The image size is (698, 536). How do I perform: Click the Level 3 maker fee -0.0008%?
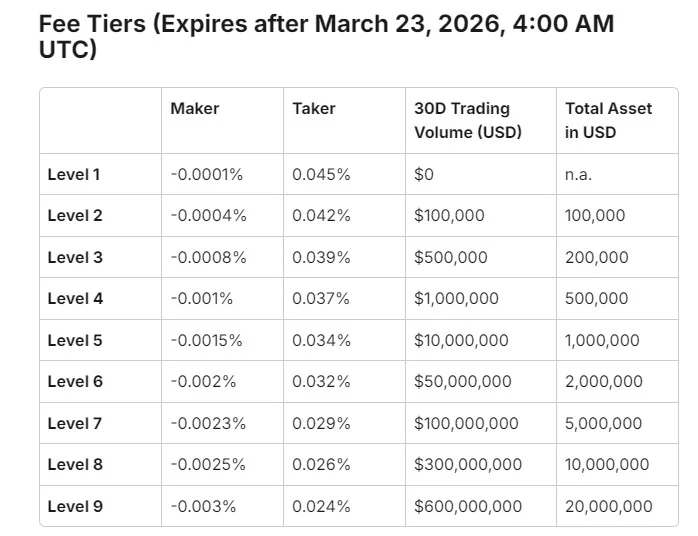pos(208,257)
